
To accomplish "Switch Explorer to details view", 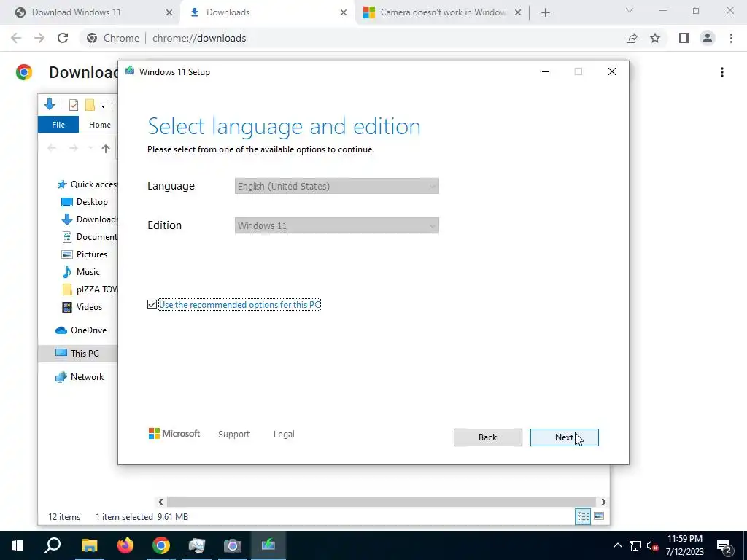I will [583, 517].
